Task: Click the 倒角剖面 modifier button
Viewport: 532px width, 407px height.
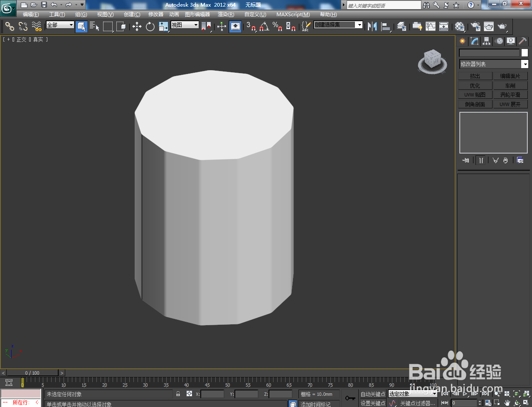Action: (x=475, y=104)
